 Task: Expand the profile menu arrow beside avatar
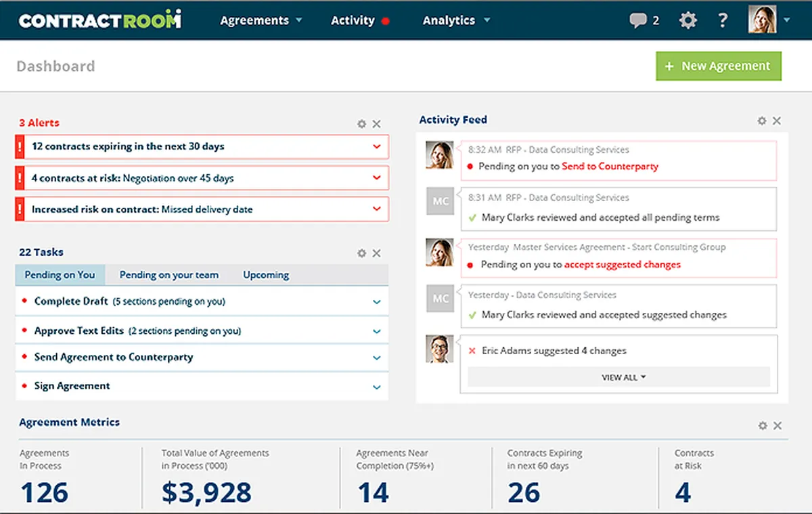click(x=786, y=20)
